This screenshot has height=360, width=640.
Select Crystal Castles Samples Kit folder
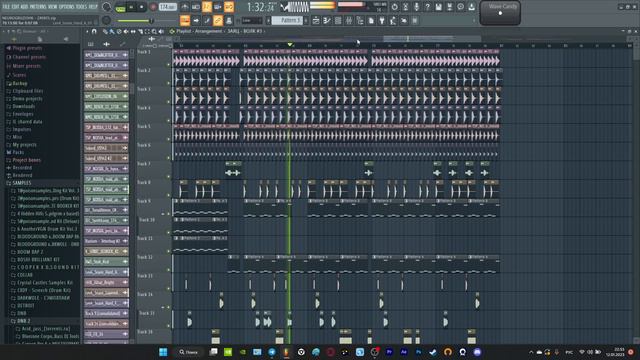(45, 282)
